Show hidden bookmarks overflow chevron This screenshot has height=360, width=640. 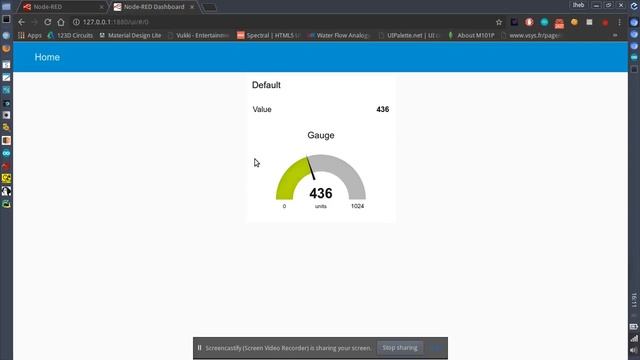point(615,36)
